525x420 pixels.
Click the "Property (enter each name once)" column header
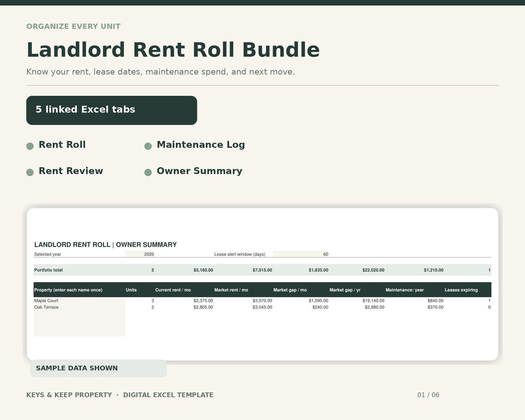[x=68, y=290]
